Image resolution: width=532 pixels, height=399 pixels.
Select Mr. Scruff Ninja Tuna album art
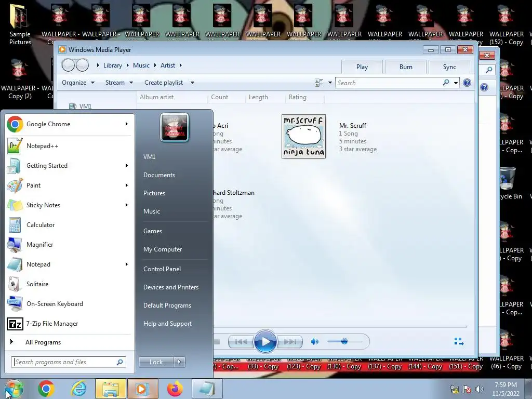[303, 137]
